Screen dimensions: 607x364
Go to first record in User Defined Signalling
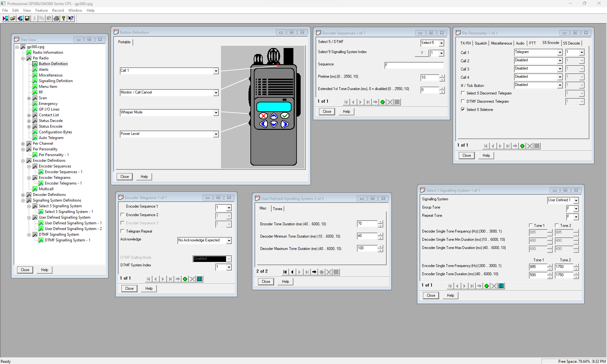[285, 272]
